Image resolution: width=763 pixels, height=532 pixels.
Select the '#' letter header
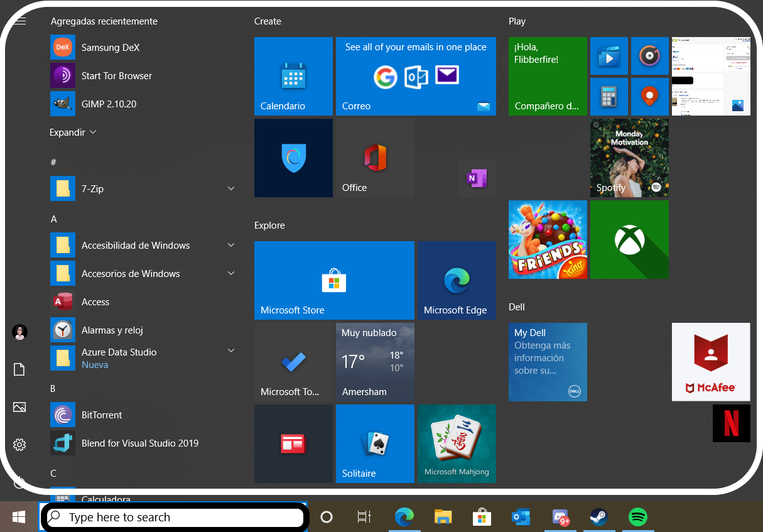[x=53, y=162]
